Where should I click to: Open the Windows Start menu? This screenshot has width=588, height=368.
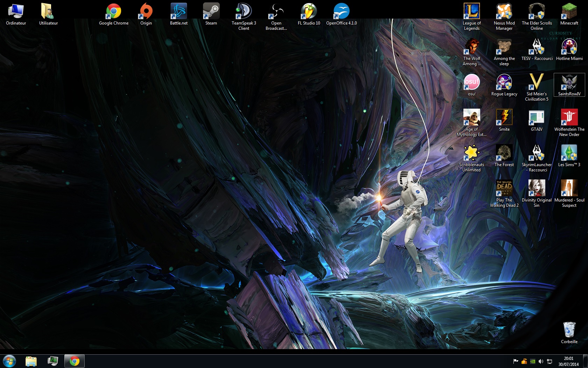point(9,361)
